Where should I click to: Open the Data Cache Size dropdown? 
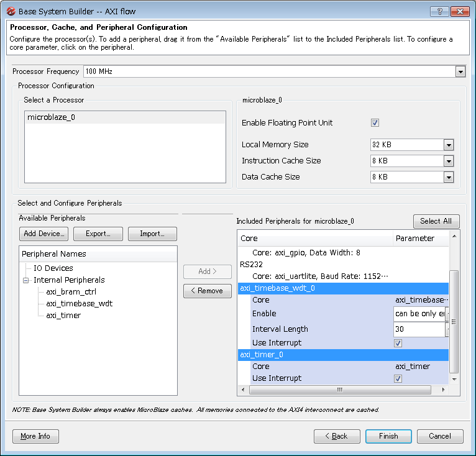tap(449, 177)
